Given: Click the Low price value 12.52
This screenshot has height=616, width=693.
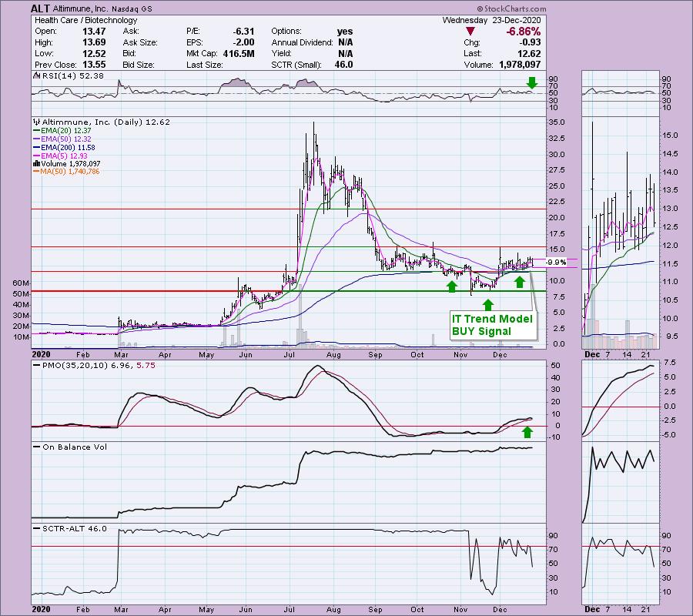Looking at the screenshot, I should 94,53.
